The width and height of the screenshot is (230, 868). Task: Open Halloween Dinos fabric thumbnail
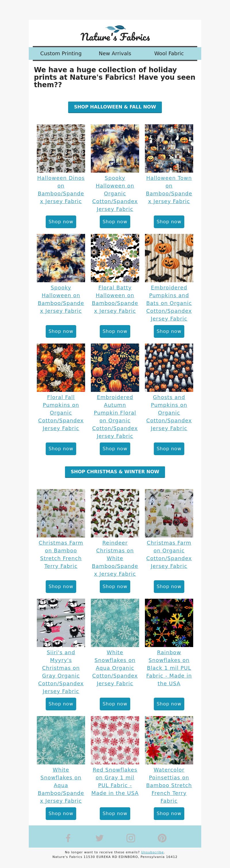point(61,148)
